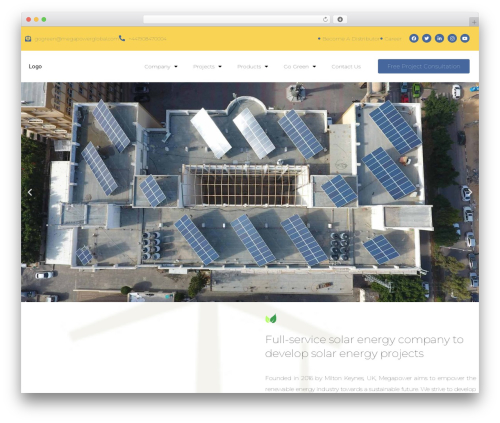Open the Go Green menu item
500x423 pixels.
coord(296,67)
